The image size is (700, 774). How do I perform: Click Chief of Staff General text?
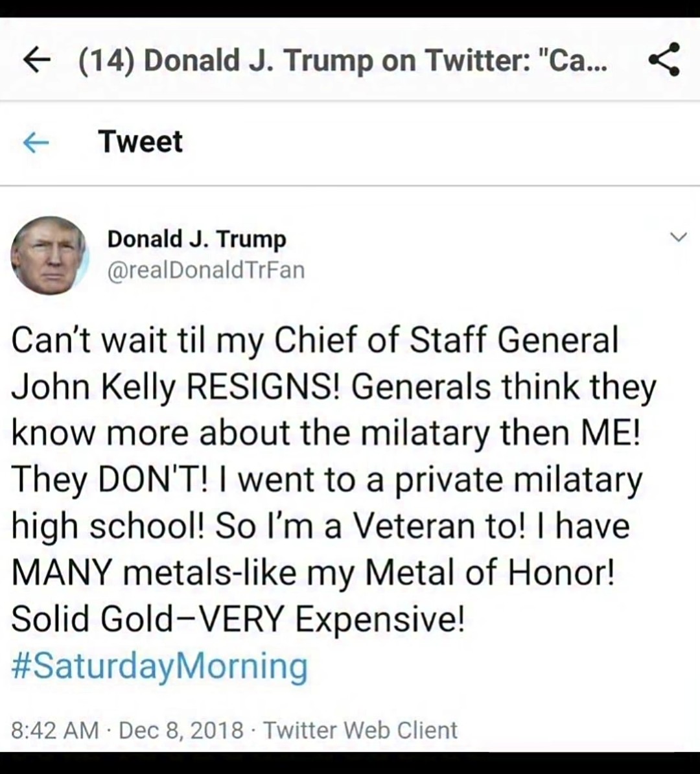point(446,340)
